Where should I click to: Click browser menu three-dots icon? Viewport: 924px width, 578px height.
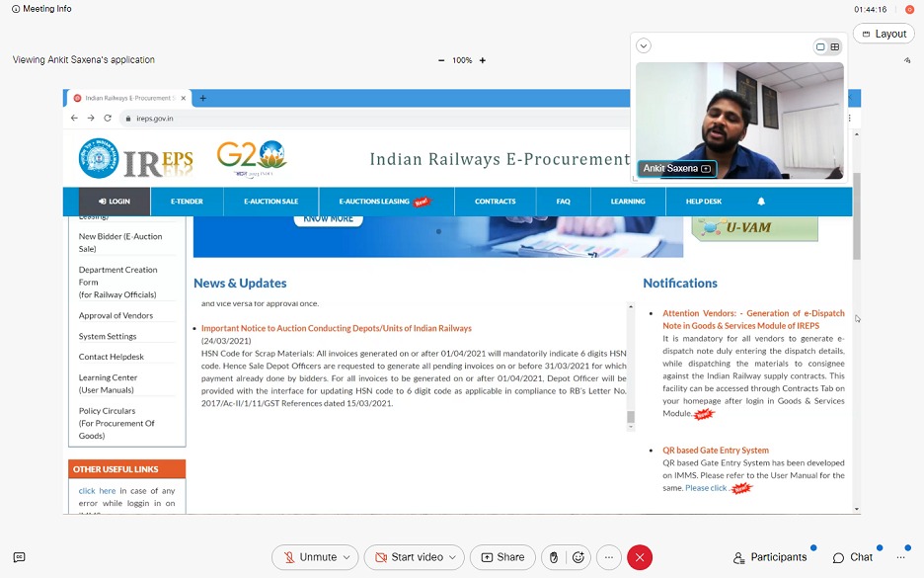tap(849, 118)
